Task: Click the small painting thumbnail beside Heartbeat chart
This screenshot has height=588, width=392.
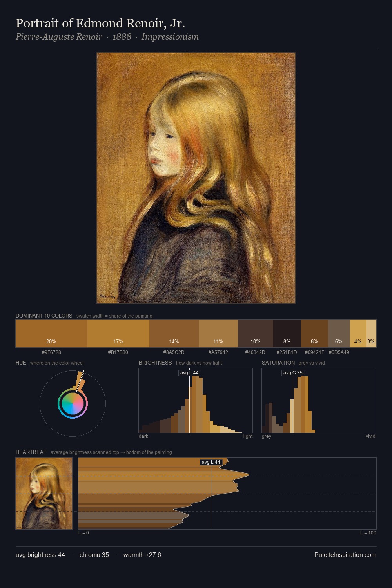Action: [x=44, y=494]
